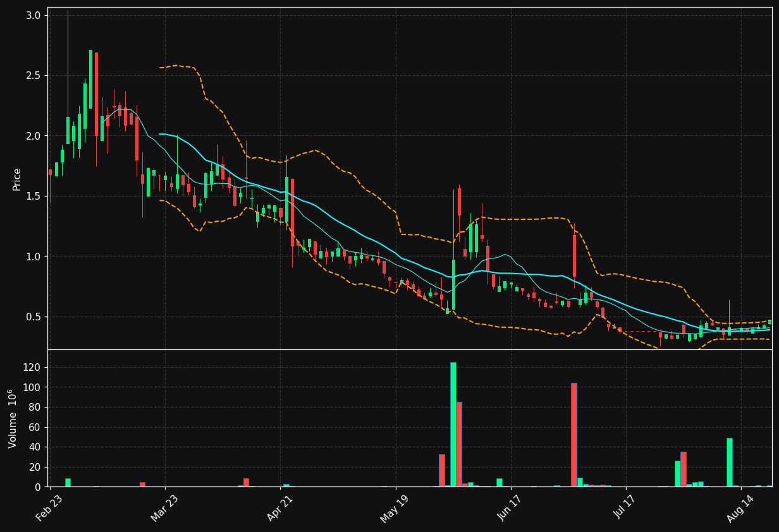
Task: Click the red volume bar just above 100
Action: pyautogui.click(x=574, y=435)
